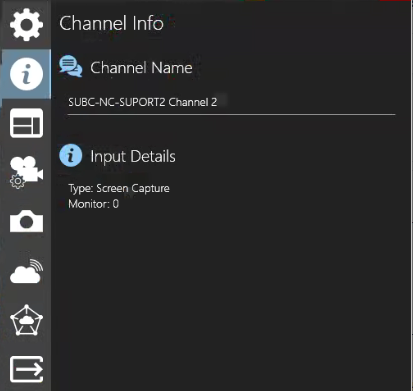
Task: Open the video camera settings tab
Action: pyautogui.click(x=26, y=172)
